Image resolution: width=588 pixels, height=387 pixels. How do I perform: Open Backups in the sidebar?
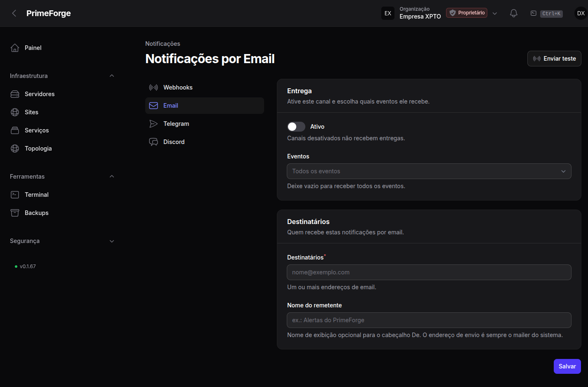click(x=62, y=213)
